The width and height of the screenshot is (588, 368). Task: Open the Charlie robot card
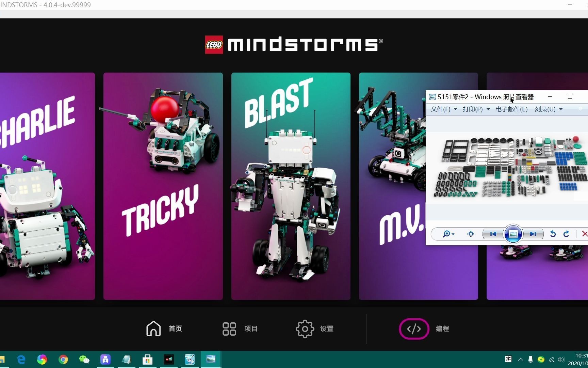[x=47, y=186]
